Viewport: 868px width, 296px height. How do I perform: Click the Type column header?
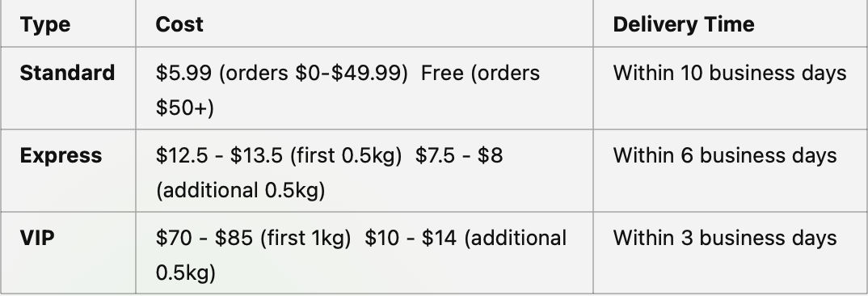pyautogui.click(x=44, y=24)
